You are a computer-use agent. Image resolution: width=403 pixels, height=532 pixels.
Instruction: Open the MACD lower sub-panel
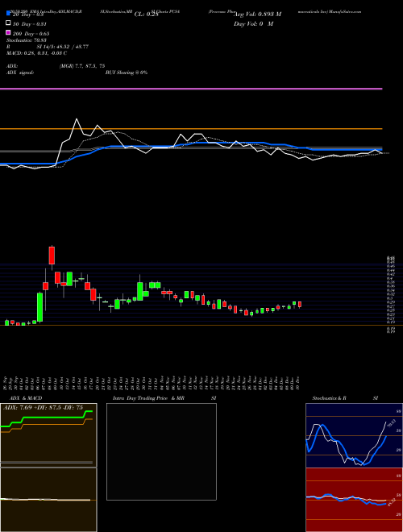(48, 500)
